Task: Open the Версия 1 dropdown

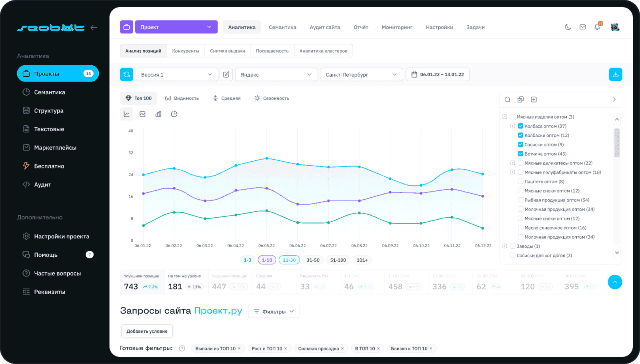Action: point(177,74)
